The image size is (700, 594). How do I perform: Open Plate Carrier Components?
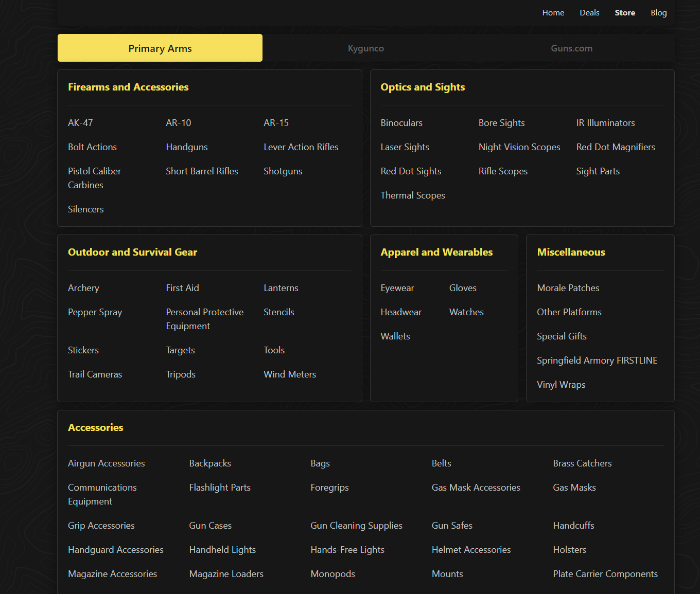pos(605,574)
